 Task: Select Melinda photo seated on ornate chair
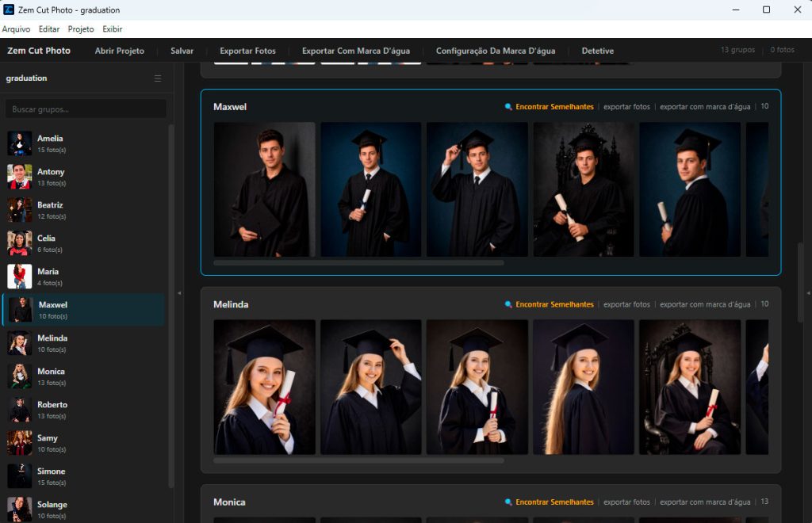(x=690, y=387)
